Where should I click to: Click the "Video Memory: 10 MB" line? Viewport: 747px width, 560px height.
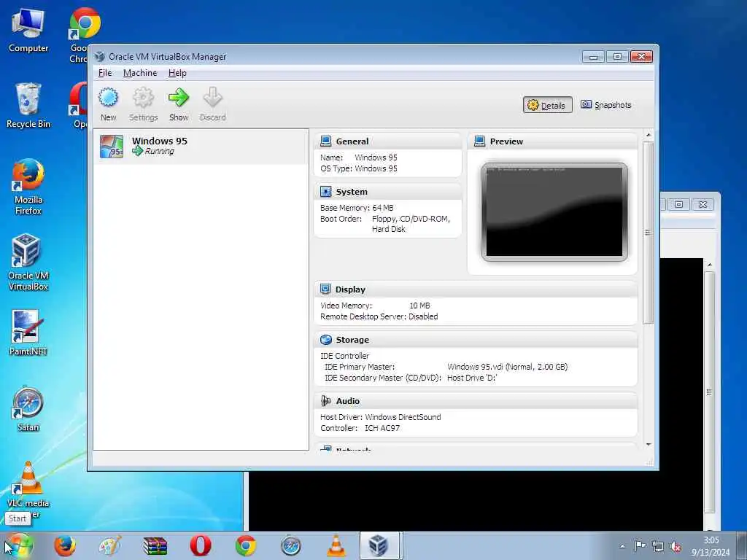click(375, 306)
